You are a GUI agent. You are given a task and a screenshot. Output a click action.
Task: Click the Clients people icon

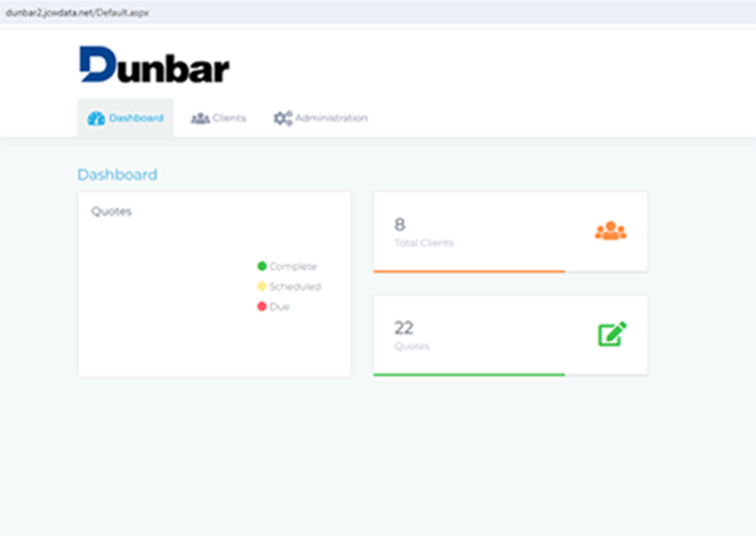point(200,119)
